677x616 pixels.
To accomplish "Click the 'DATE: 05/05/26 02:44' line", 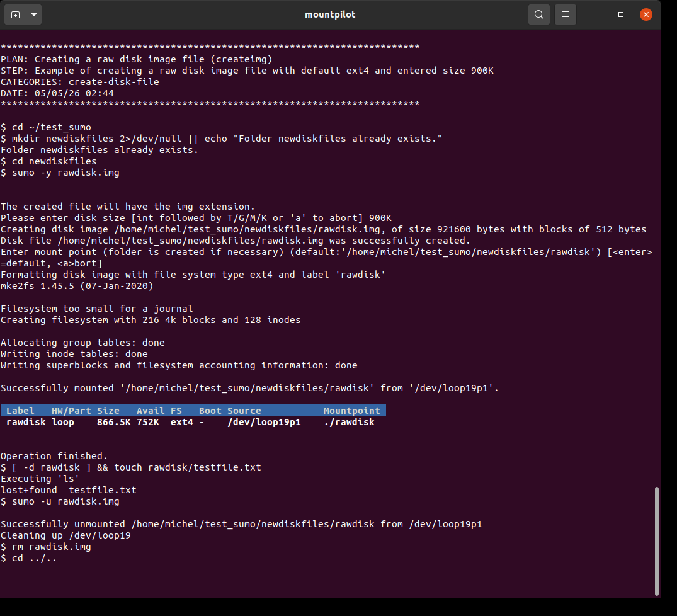I will point(57,93).
